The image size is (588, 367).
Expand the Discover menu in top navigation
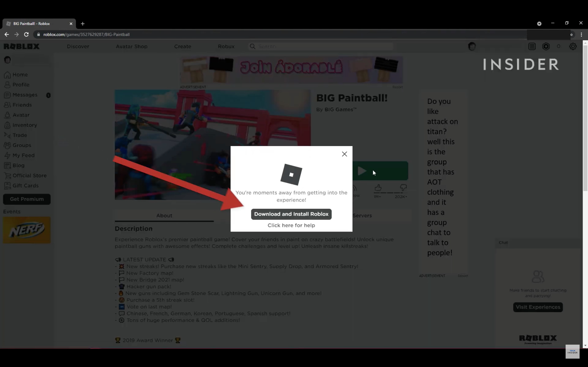[78, 46]
